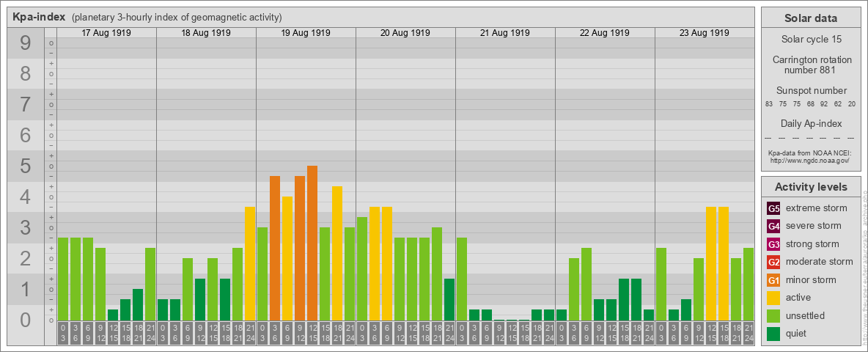The width and height of the screenshot is (868, 352).
Task: Click the G5 extreme storm legend icon
Action: click(773, 208)
